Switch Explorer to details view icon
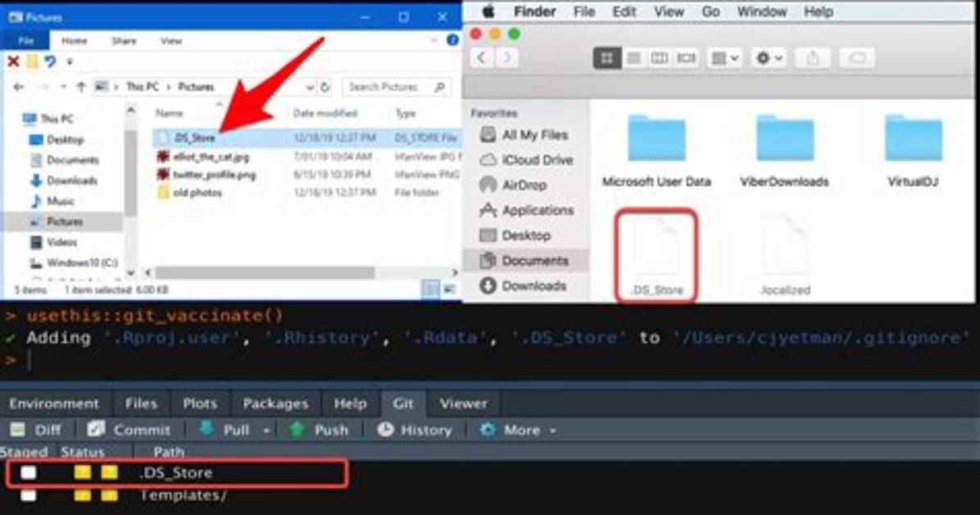Screen dimensions: 980x515 (x=430, y=289)
